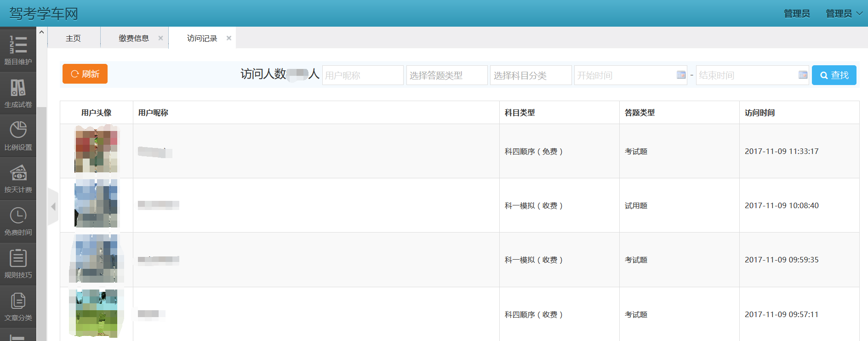
Task: Expand the 选择科目分类 dropdown
Action: point(531,75)
